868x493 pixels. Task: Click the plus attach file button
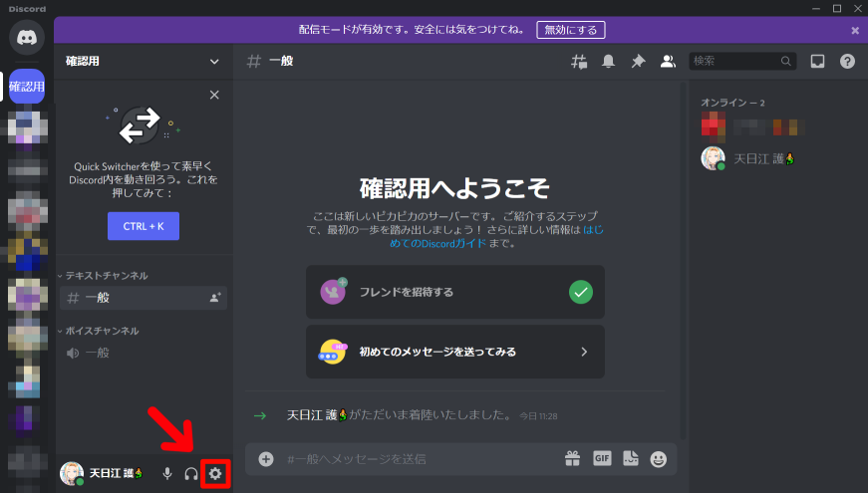click(266, 459)
